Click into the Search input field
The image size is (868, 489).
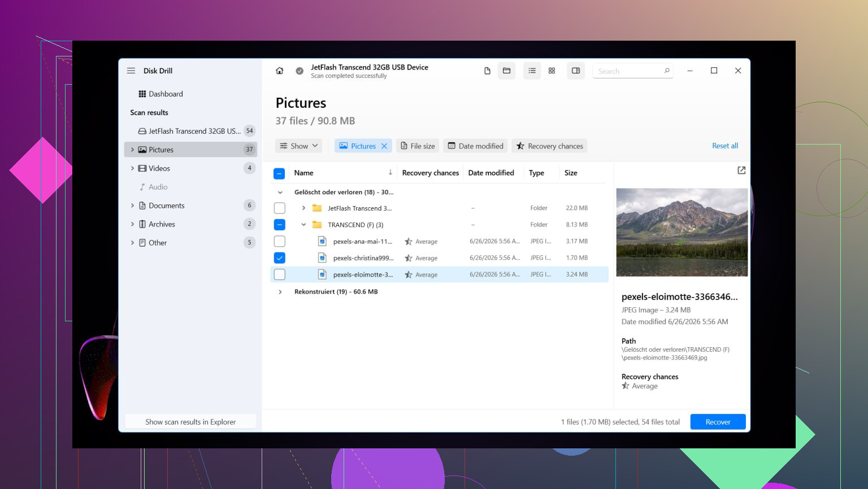(632, 71)
